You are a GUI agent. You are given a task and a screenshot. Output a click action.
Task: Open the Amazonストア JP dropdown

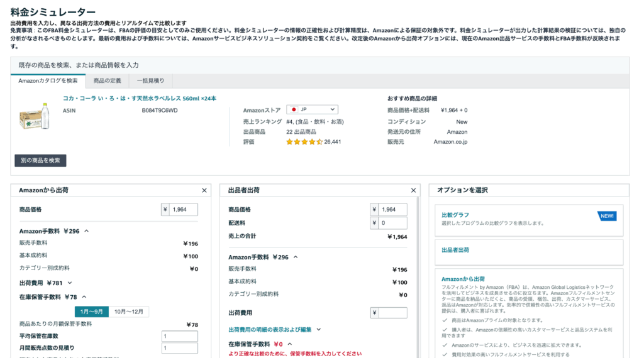[x=312, y=109]
